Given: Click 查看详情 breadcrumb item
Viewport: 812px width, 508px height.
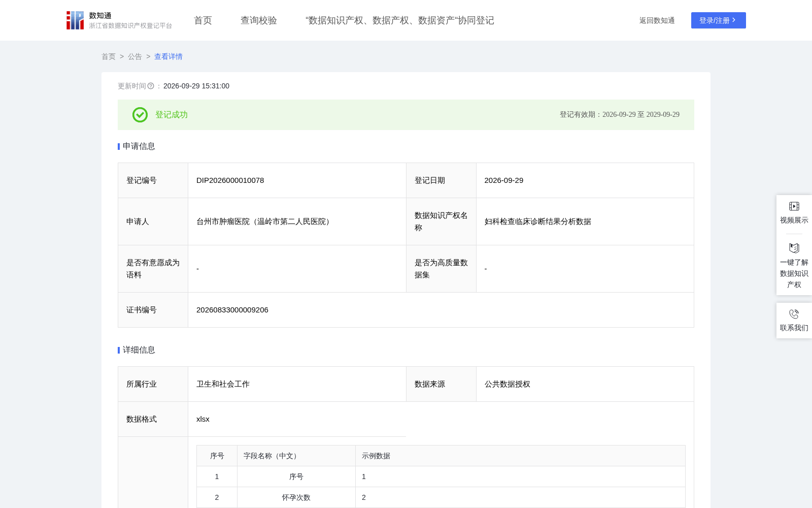Looking at the screenshot, I should click(x=168, y=56).
